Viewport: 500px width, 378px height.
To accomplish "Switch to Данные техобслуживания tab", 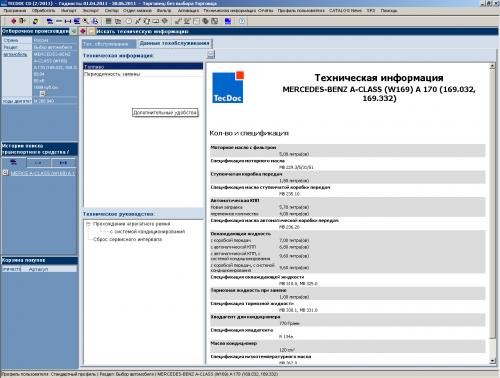I will [x=175, y=43].
